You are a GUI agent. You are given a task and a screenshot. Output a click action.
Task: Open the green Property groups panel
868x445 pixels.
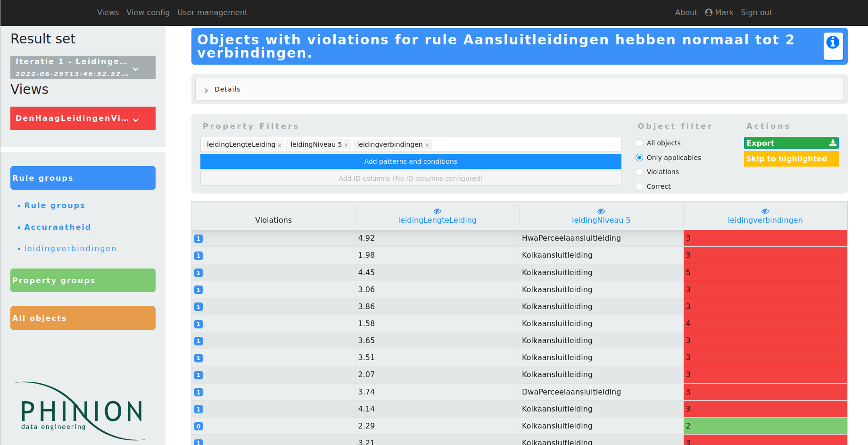[x=83, y=280]
